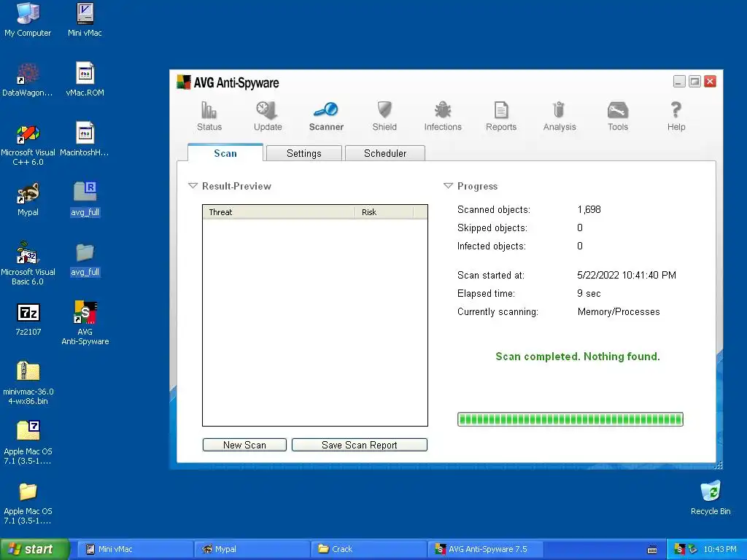Click the Save Scan Report button
Image resolution: width=747 pixels, height=560 pixels.
click(x=359, y=445)
